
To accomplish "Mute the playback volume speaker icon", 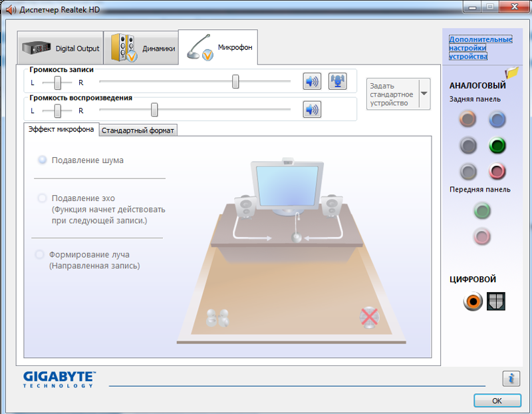I will pyautogui.click(x=312, y=110).
